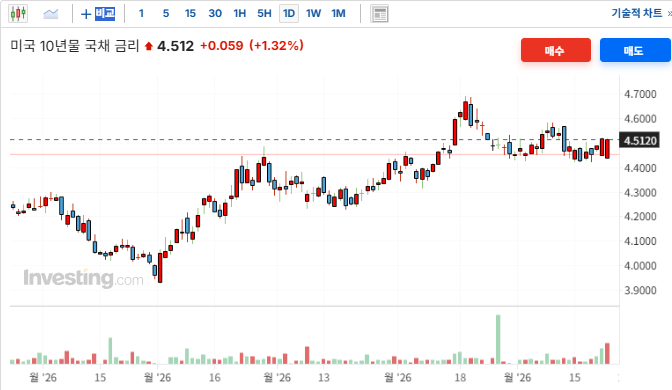Click the +0.059 change value
Screen dimensions: 672x390
pyautogui.click(x=222, y=45)
